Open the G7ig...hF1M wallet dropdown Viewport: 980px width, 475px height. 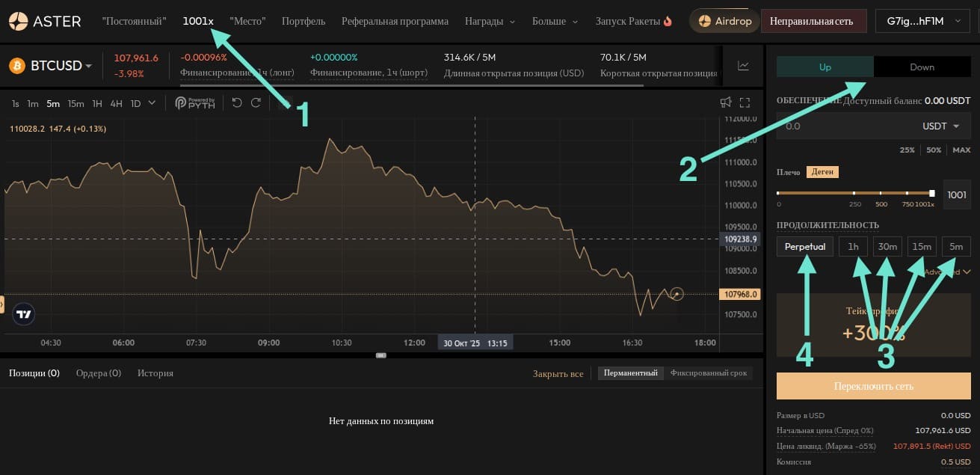[x=924, y=21]
